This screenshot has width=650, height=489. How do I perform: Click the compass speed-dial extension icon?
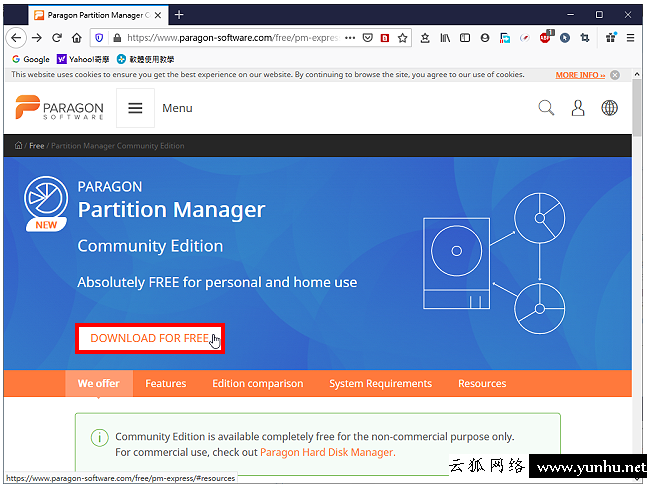point(525,38)
